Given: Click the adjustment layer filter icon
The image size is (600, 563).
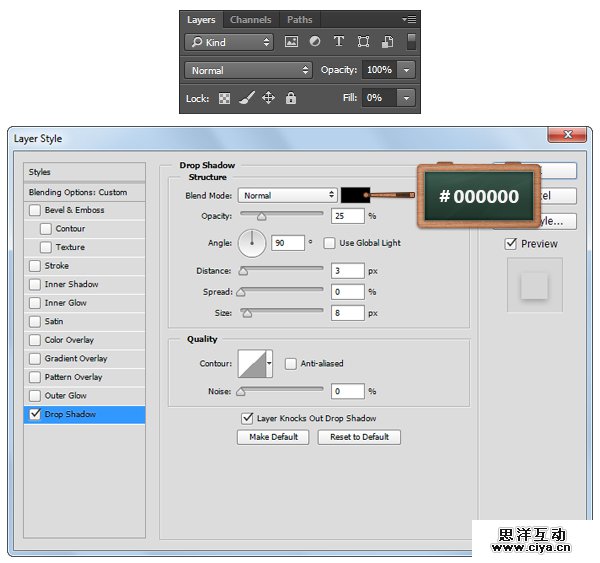Looking at the screenshot, I should (315, 42).
